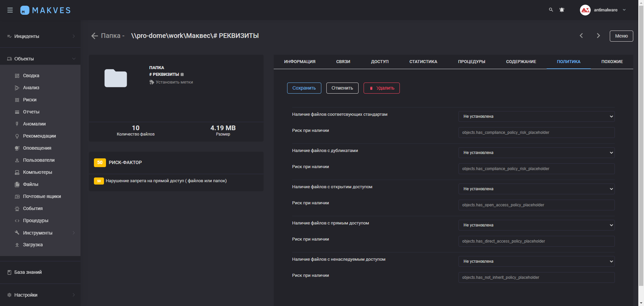644x306 pixels.
Task: Open Риски in the sidebar
Action: coord(30,100)
